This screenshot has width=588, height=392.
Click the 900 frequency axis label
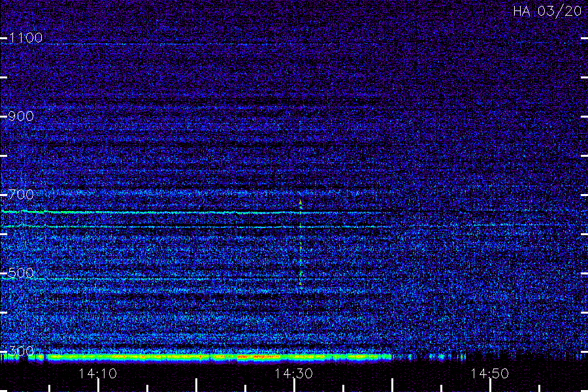(x=21, y=116)
